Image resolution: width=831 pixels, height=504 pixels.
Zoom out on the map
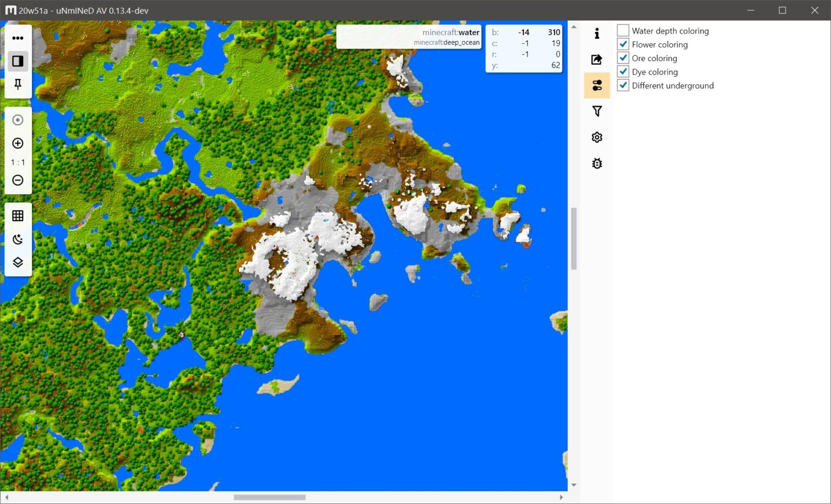click(x=18, y=180)
